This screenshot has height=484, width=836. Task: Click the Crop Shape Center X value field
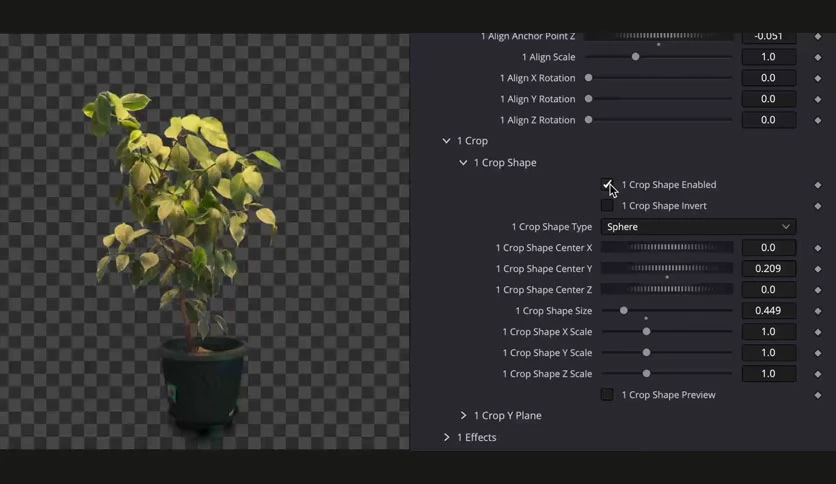coord(768,247)
